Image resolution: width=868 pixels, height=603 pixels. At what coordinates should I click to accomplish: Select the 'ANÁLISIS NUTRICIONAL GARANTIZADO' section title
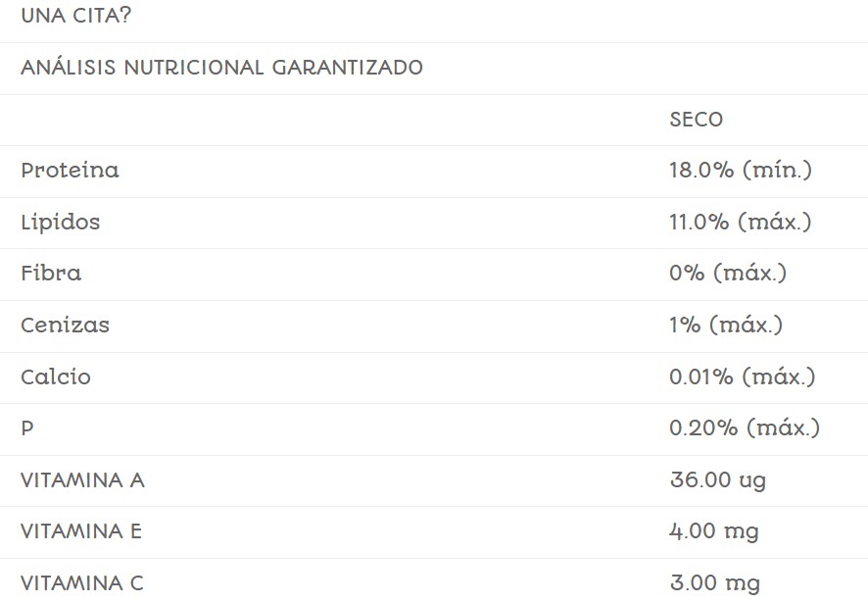[221, 68]
